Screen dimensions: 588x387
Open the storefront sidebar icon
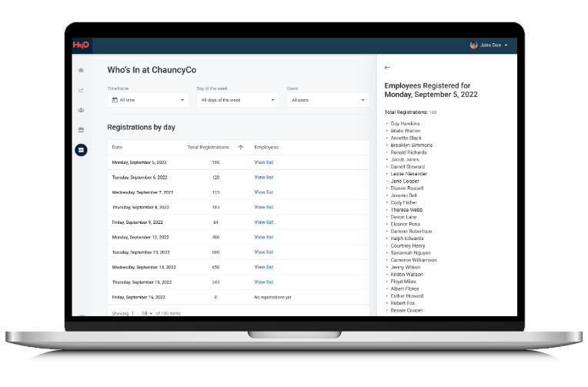(81, 130)
